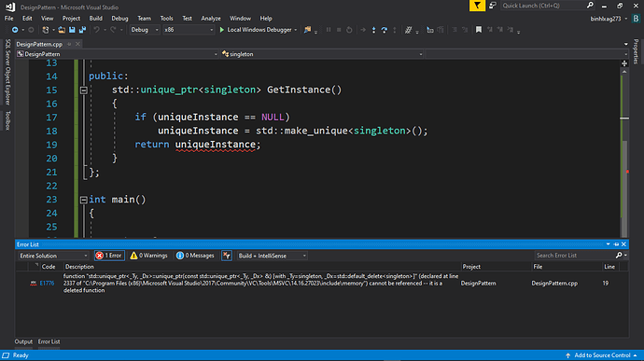Click the Save All toolbar icon

[x=82, y=30]
